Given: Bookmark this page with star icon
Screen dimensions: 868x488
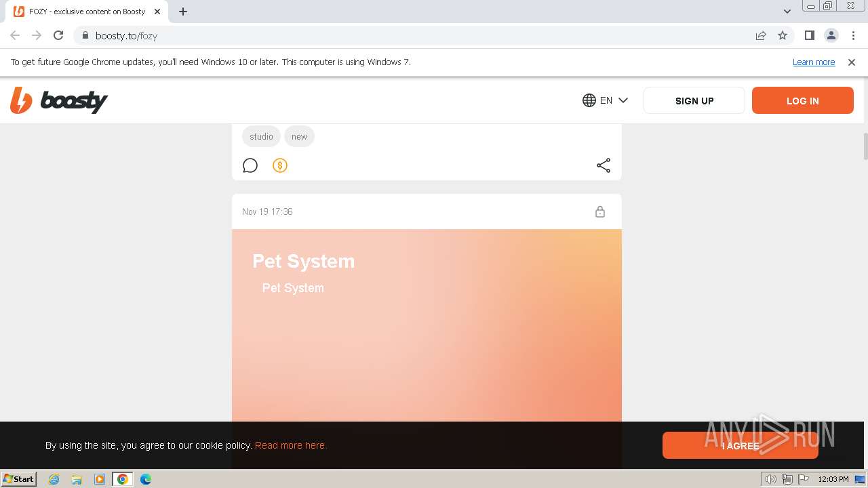Looking at the screenshot, I should [x=783, y=35].
